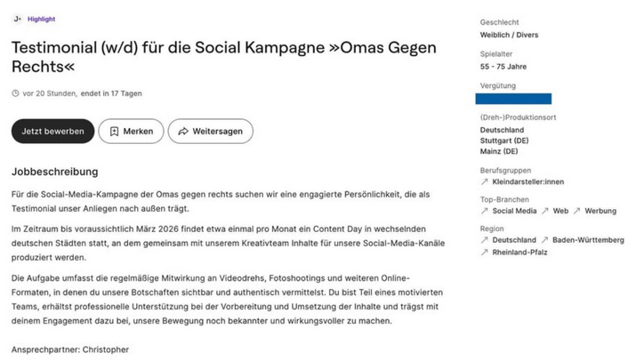Click arrow icon beside Social Media
Viewport: 644px width, 361px height.
coord(483,211)
